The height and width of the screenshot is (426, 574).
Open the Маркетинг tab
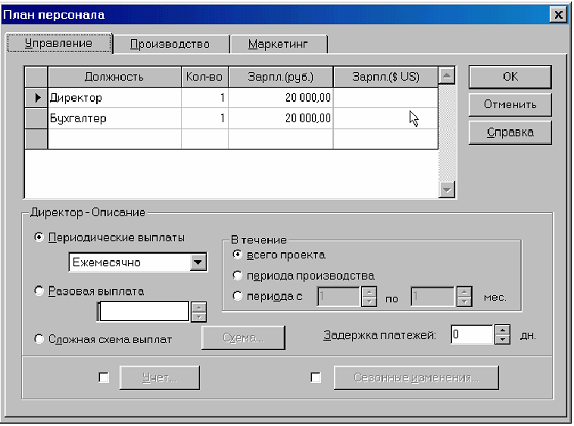[278, 44]
